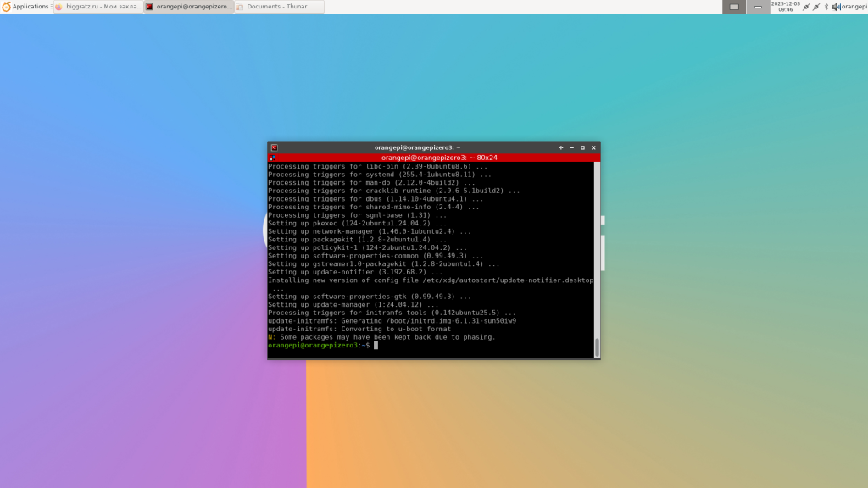This screenshot has width=868, height=488.
Task: Click the Xfce Applications logo icon
Action: (6, 7)
